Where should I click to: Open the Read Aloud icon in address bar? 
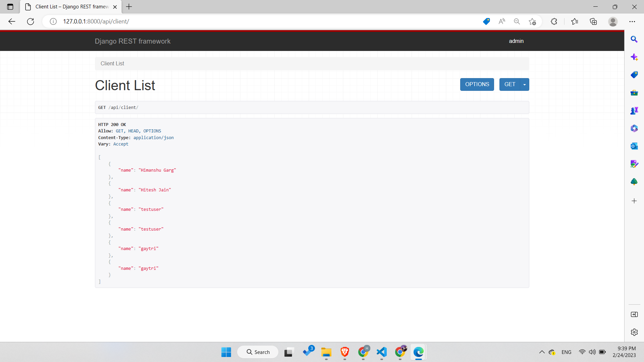click(x=502, y=21)
